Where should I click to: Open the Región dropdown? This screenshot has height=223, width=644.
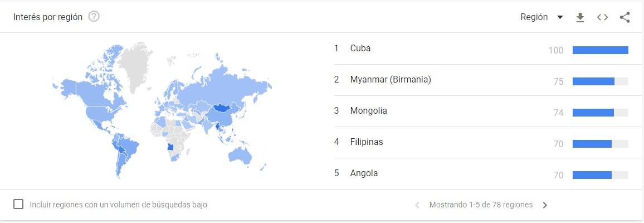pyautogui.click(x=541, y=17)
